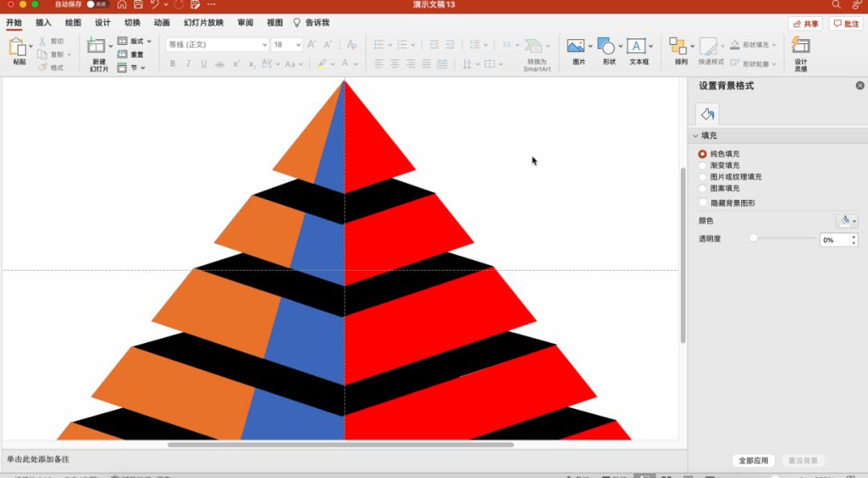Click the decrease font size icon
This screenshot has height=478, width=868.
pyautogui.click(x=328, y=44)
